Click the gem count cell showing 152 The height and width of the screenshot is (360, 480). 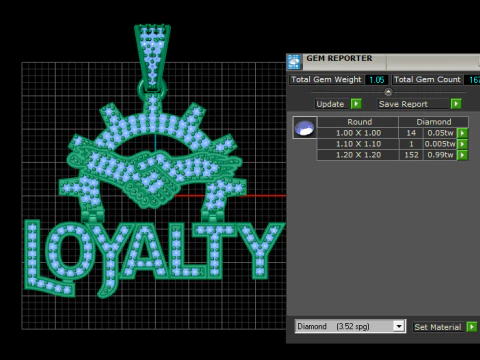411,155
